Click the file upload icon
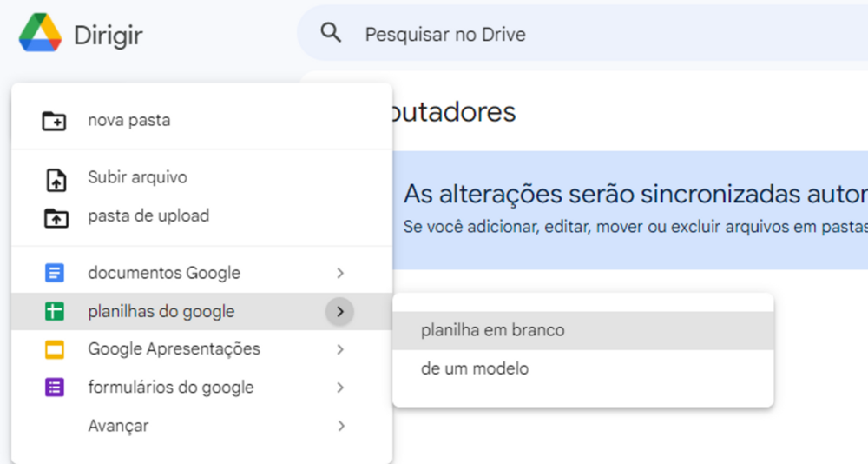Screen dimensions: 868x464 point(56,180)
